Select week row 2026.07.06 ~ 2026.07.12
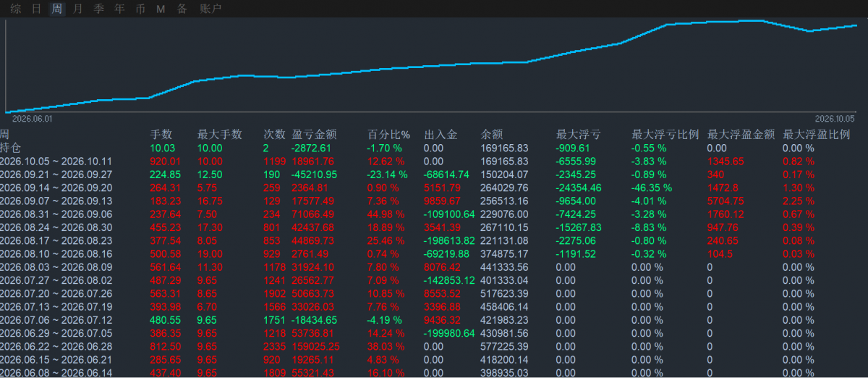Image resolution: width=868 pixels, height=378 pixels. 56,320
